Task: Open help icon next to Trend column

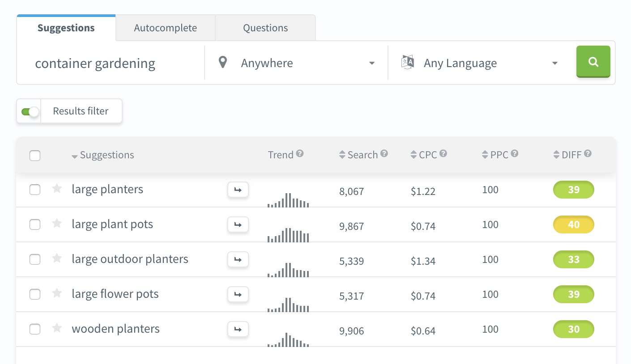Action: pos(300,154)
